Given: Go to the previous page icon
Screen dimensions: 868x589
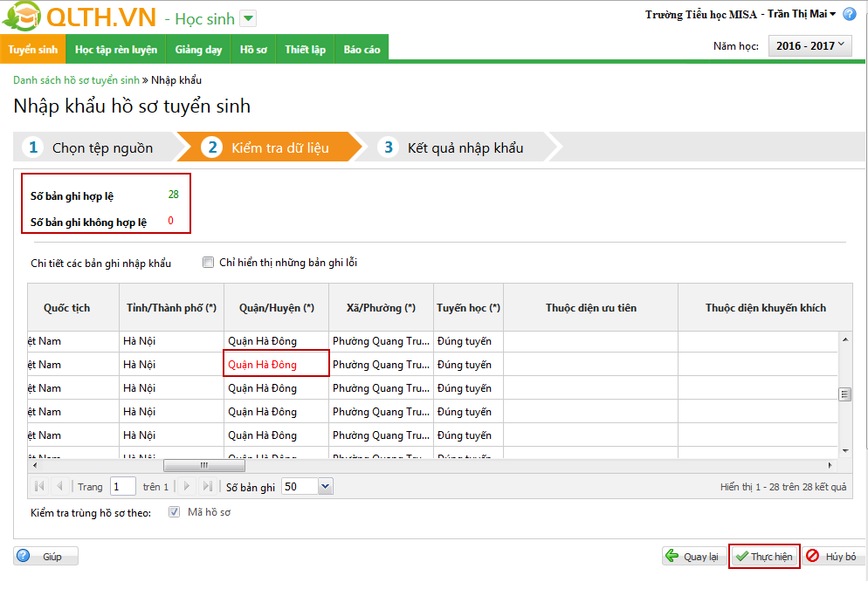Looking at the screenshot, I should tap(59, 486).
